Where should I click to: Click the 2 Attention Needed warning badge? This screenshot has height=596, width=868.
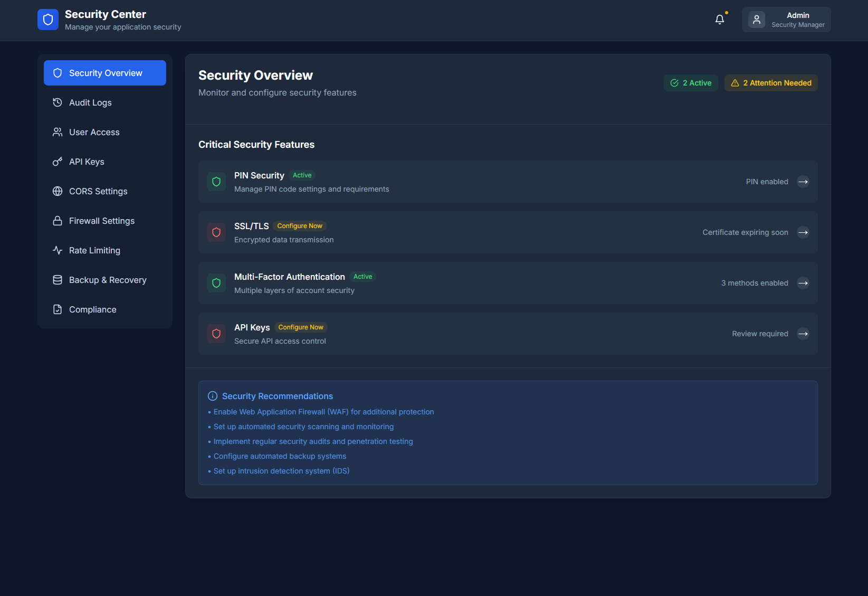[x=771, y=83]
